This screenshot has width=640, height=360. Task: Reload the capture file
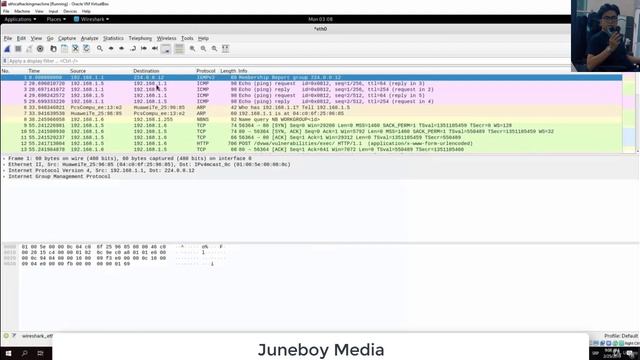pos(87,49)
